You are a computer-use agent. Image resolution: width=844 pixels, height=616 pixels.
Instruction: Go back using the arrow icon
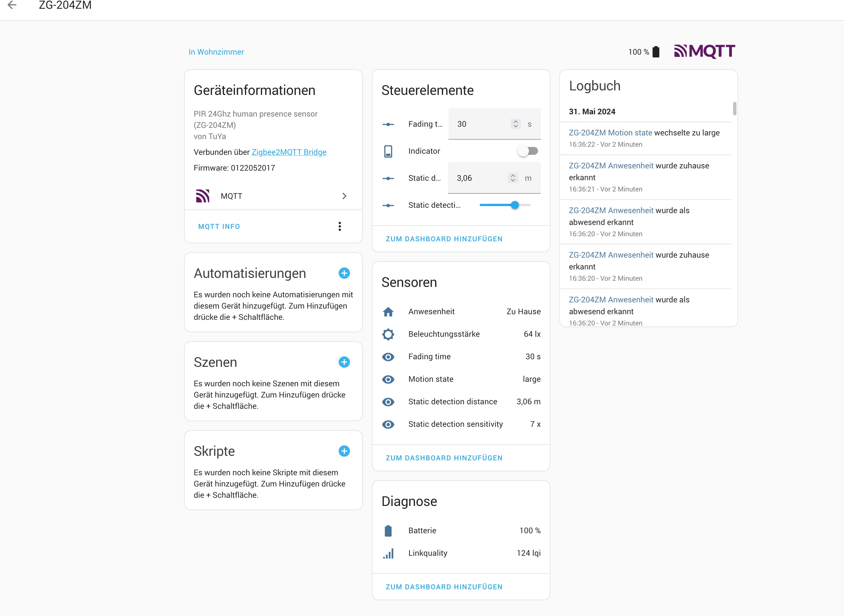pyautogui.click(x=12, y=5)
